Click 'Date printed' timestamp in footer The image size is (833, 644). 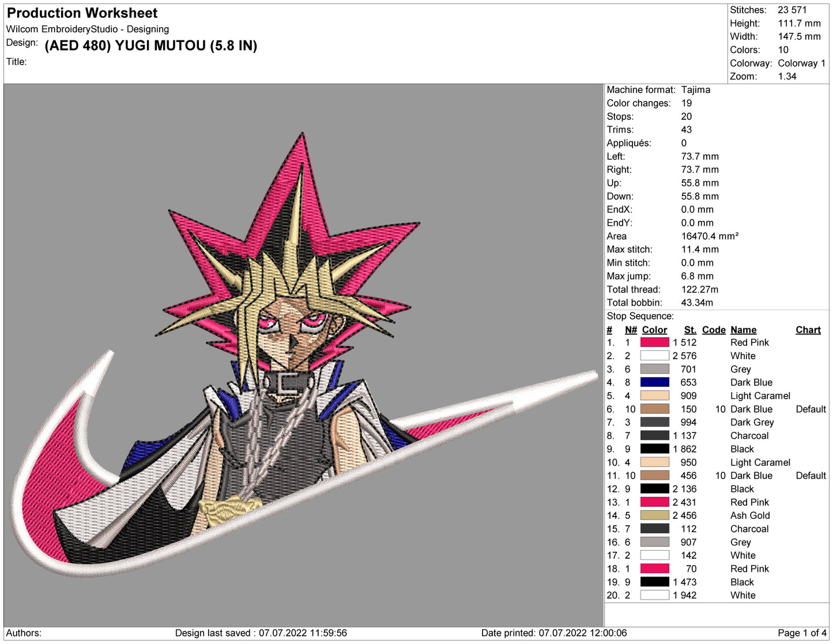[x=554, y=632]
